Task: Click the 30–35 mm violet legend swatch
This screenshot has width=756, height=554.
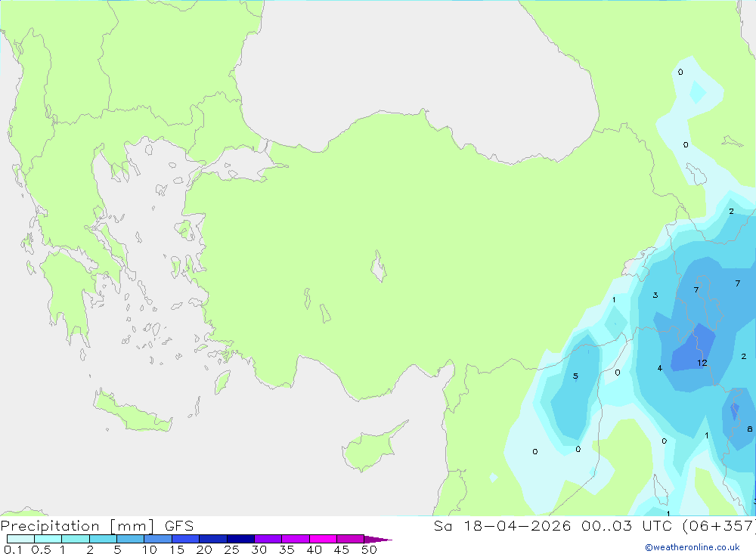Action: 268,539
